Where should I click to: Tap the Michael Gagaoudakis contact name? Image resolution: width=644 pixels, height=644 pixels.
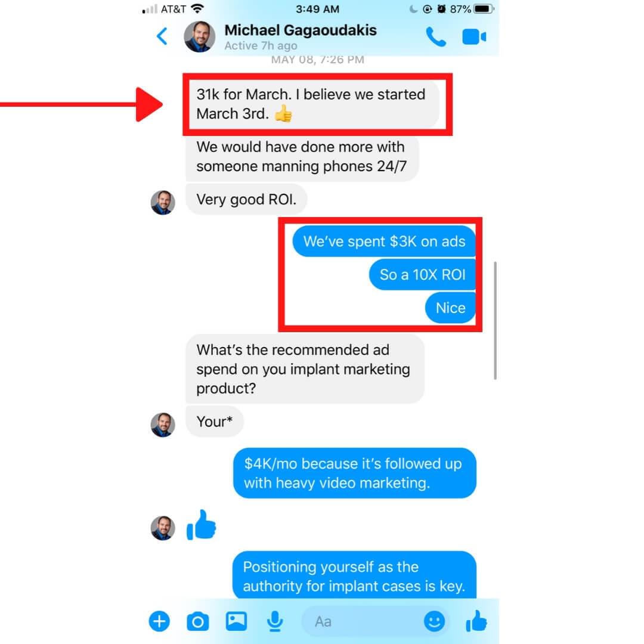[300, 30]
